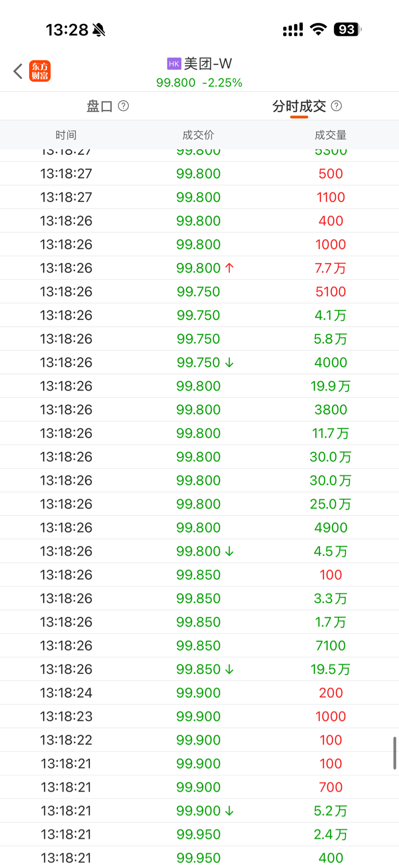Image resolution: width=399 pixels, height=868 pixels.
Task: Select the trade row with 7.7万 volume
Action: point(199,268)
